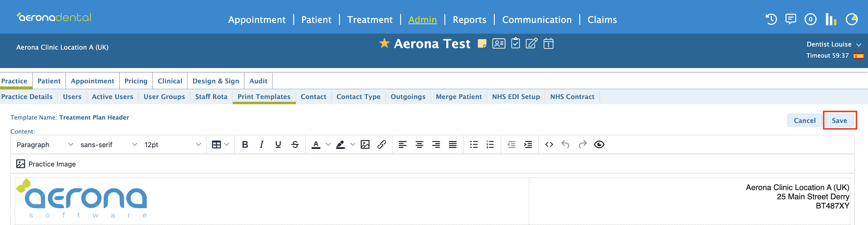Open the source code view icon
The image size is (868, 225).
(549, 145)
